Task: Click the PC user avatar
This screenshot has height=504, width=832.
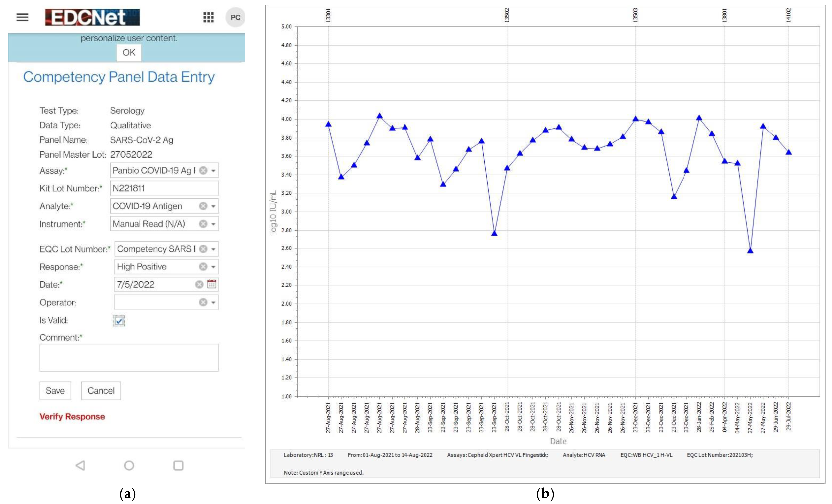Action: (x=235, y=17)
